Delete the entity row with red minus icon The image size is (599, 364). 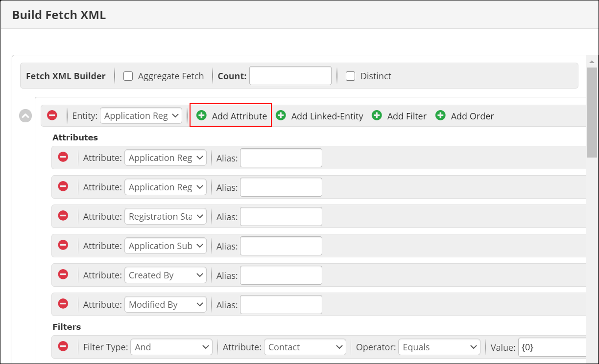[x=52, y=115]
